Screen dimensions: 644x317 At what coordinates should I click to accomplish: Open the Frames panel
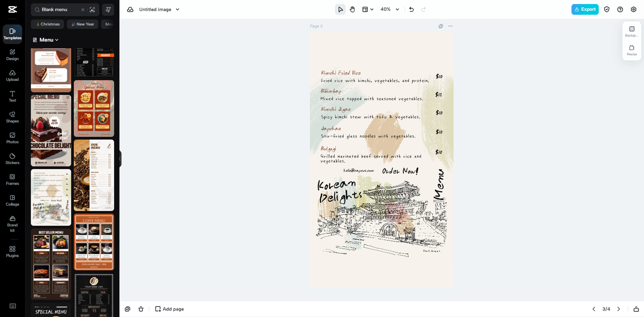[13, 180]
